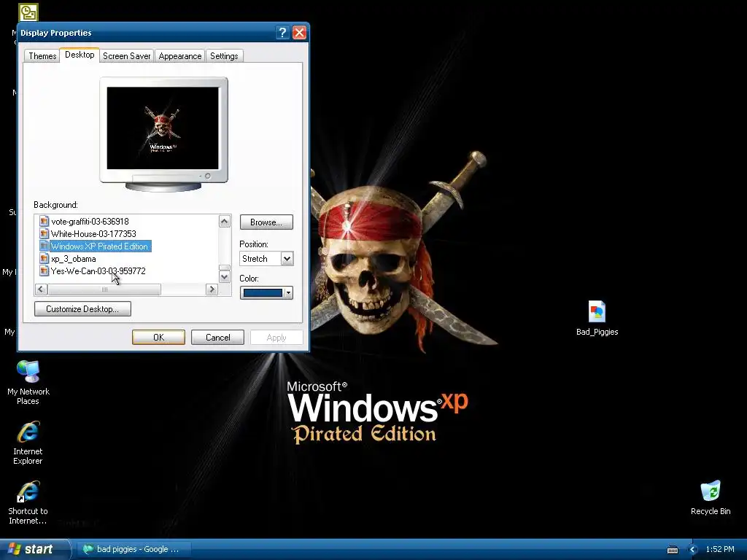The image size is (747, 560).
Task: Click the icon beside Yes-We-Can-03-03-959772
Action: tap(44, 271)
